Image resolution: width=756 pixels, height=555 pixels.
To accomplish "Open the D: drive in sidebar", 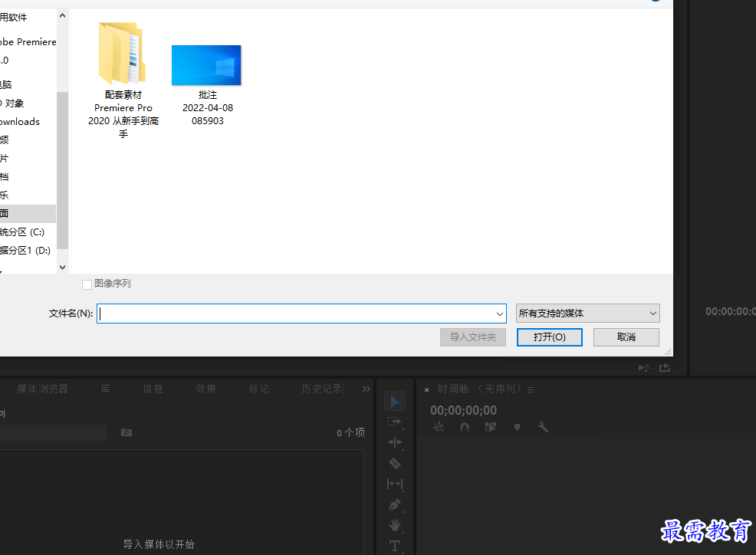I will coord(25,250).
